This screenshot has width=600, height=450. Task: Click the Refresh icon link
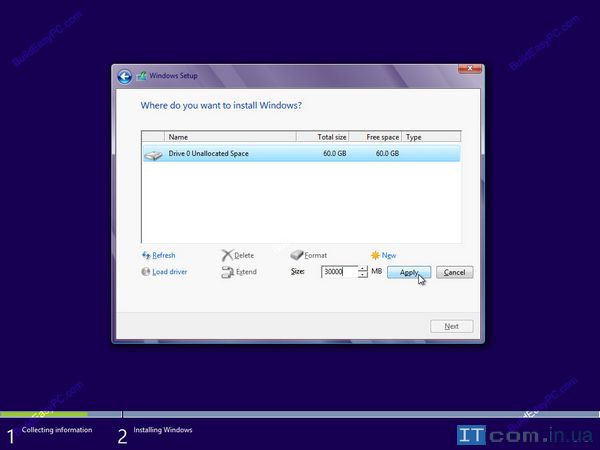click(x=146, y=256)
